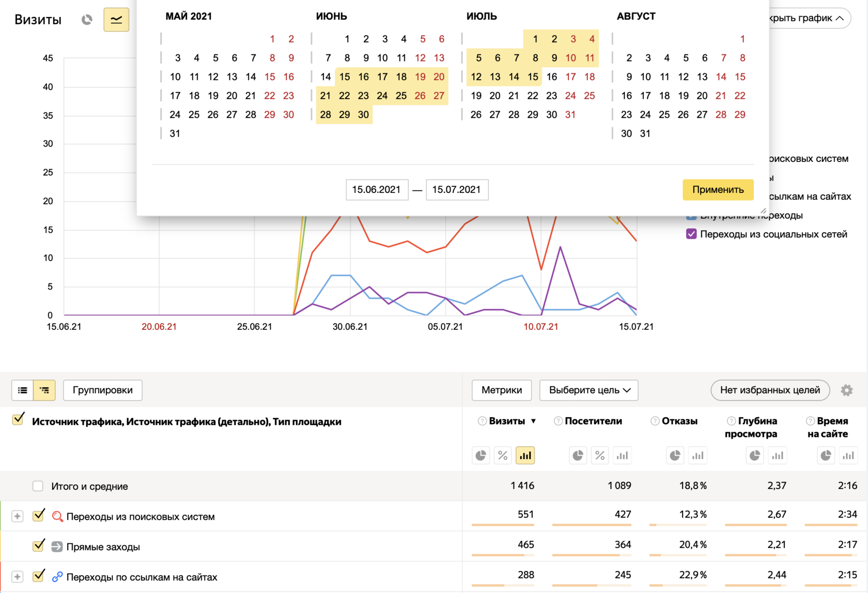This screenshot has height=593, width=868.
Task: Show Визиты column as bar chart
Action: 525,455
